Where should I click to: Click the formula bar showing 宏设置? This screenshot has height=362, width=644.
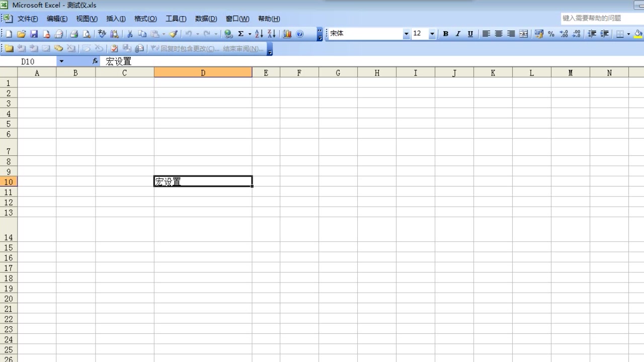[x=372, y=61]
